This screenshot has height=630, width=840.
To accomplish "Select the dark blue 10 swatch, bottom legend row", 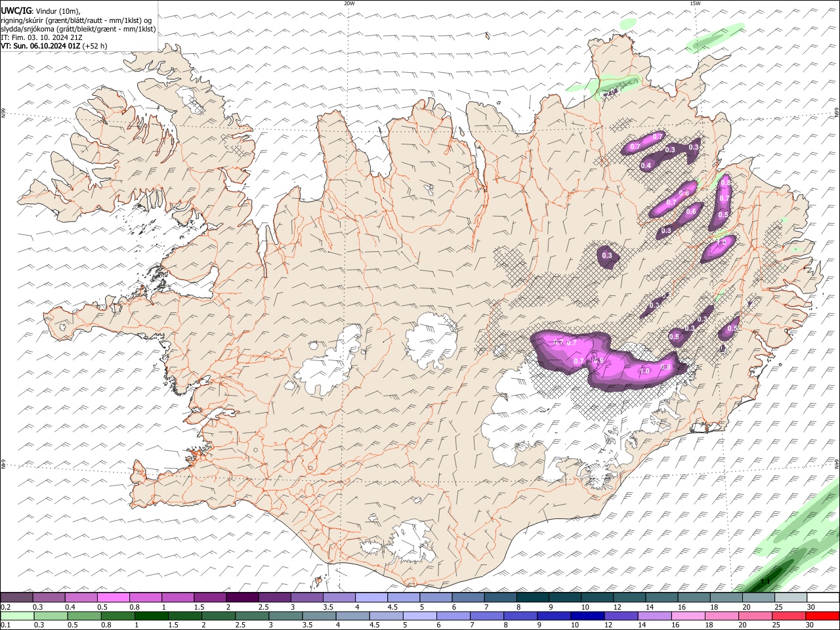I will (587, 616).
